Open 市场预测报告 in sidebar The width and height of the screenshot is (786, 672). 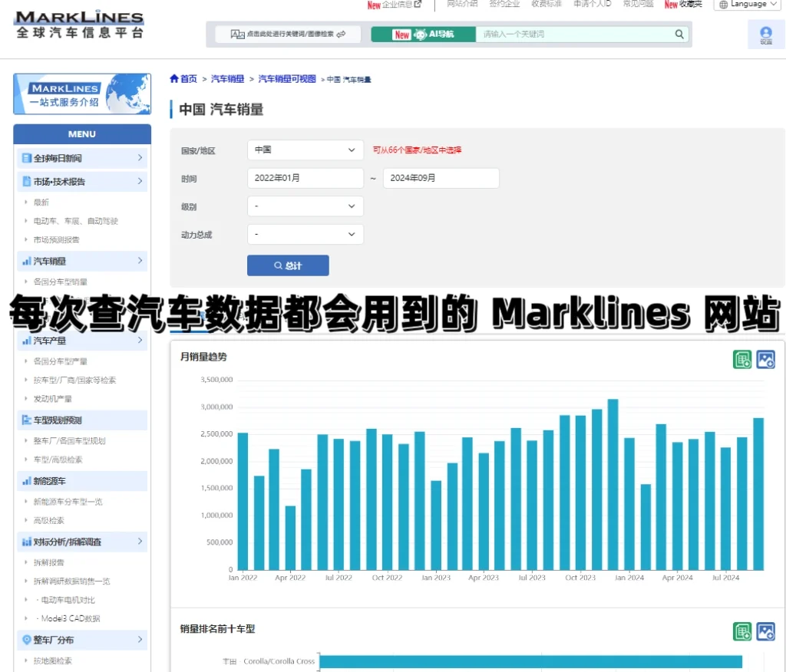[56, 239]
